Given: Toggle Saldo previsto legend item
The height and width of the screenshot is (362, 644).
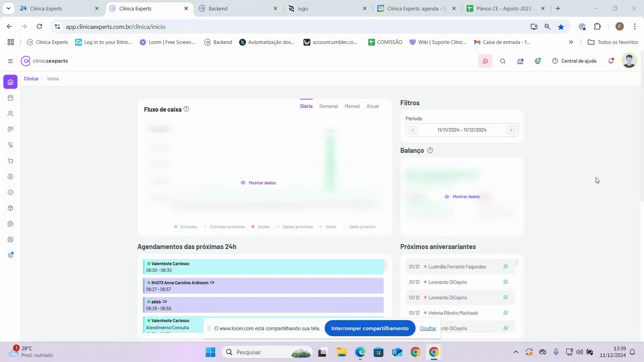Looking at the screenshot, I should (x=359, y=227).
